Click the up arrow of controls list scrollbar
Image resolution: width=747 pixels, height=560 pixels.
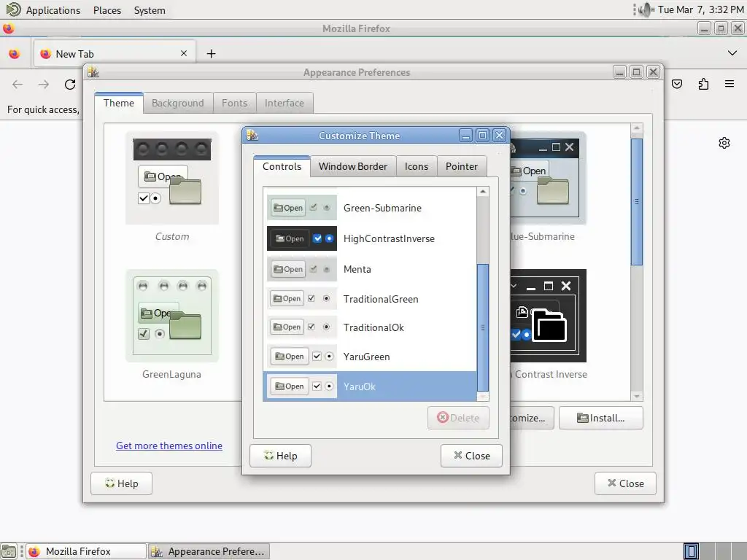click(483, 192)
